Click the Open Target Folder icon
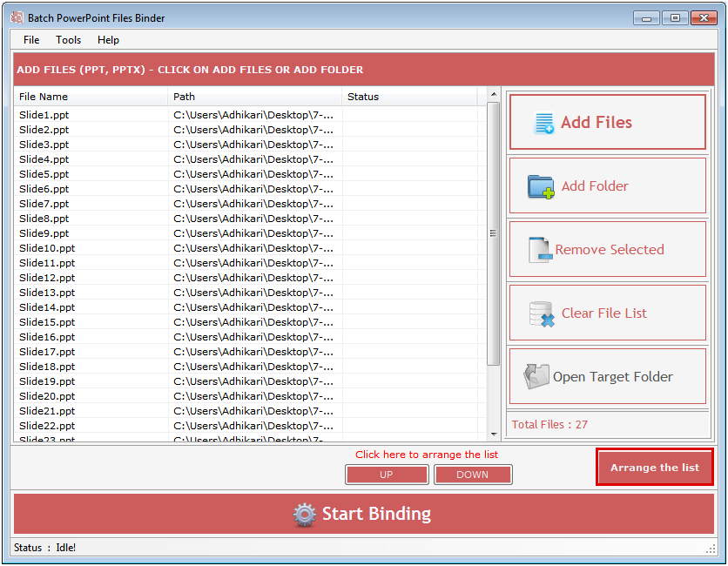This screenshot has height=566, width=728. (x=536, y=376)
